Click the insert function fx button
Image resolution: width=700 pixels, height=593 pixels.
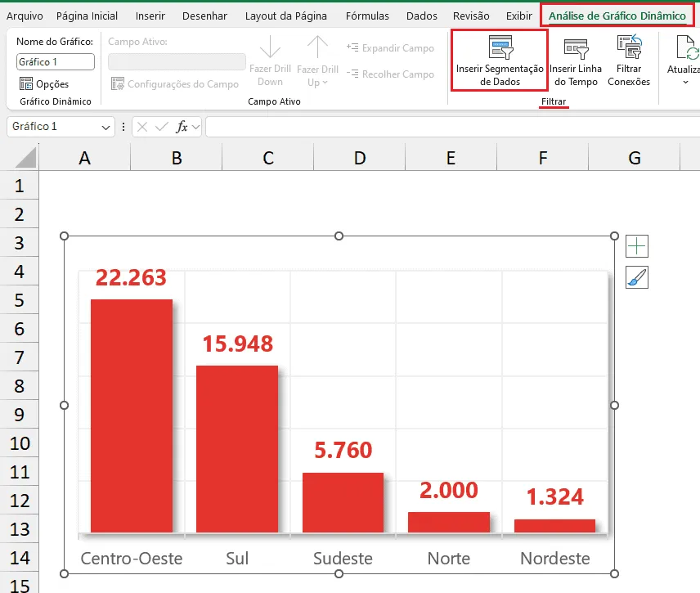[182, 127]
